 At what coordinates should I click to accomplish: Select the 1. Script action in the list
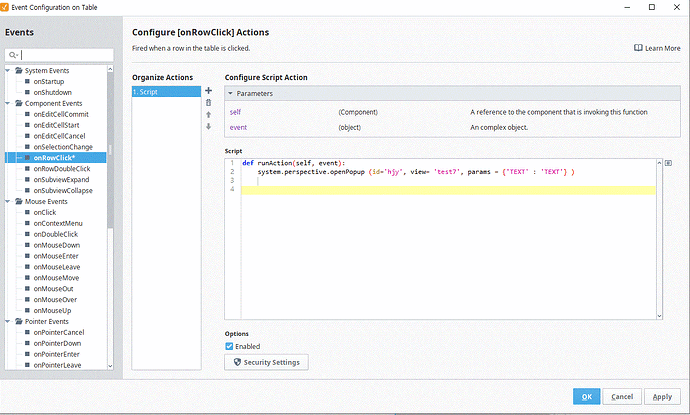click(166, 92)
